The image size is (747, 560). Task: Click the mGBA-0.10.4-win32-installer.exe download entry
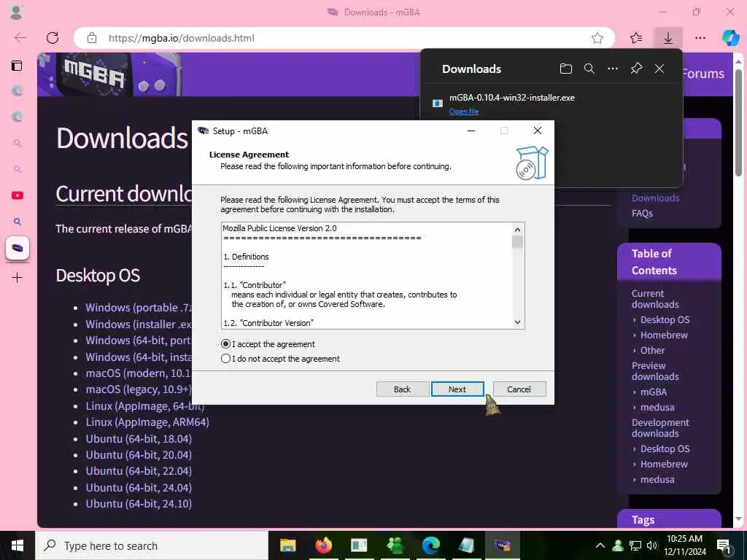click(511, 98)
